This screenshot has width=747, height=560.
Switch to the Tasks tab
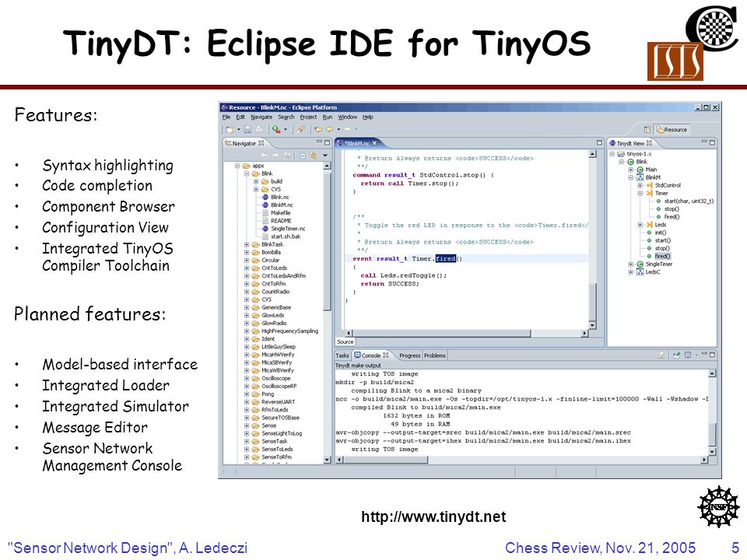click(x=342, y=355)
